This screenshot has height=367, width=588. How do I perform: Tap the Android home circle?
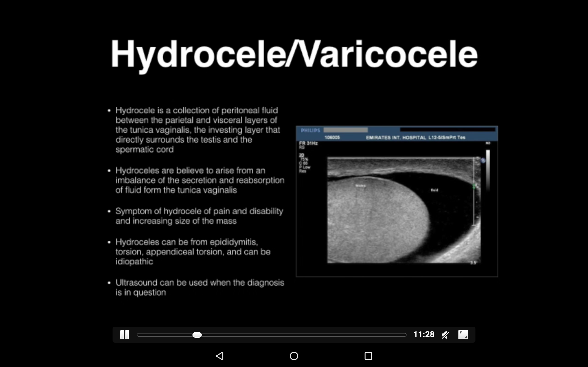tap(294, 356)
